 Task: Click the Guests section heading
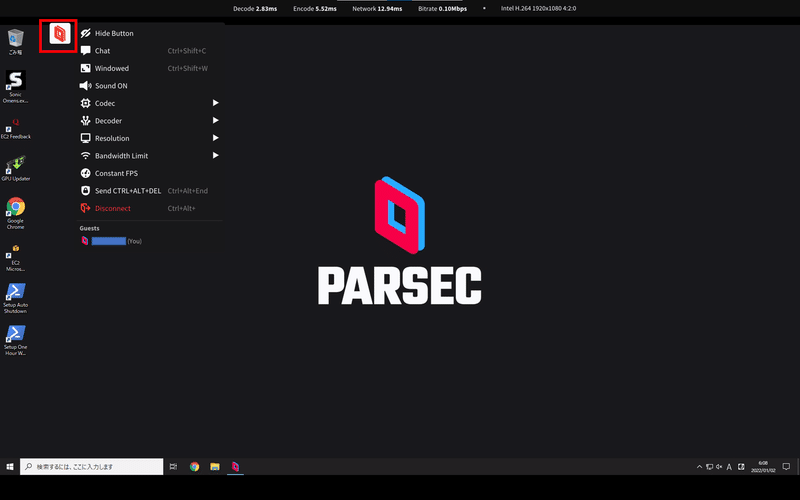click(x=89, y=228)
